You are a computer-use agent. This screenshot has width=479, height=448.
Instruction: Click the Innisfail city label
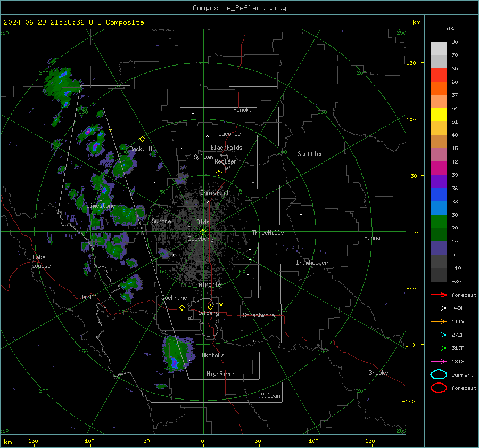214,193
